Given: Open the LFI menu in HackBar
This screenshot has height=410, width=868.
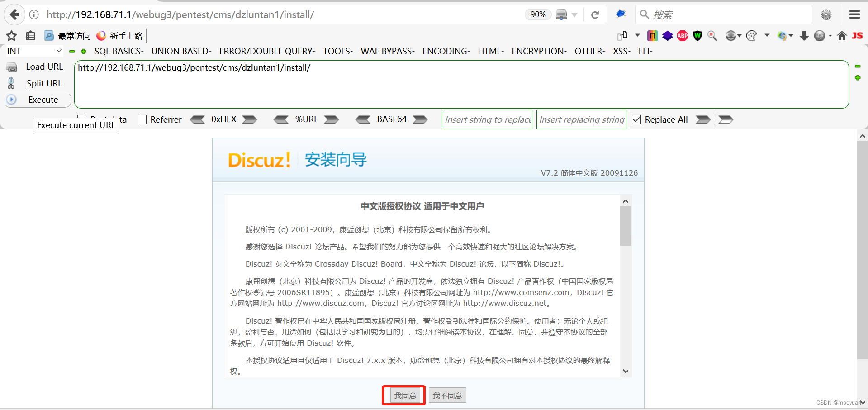Looking at the screenshot, I should click(x=645, y=51).
